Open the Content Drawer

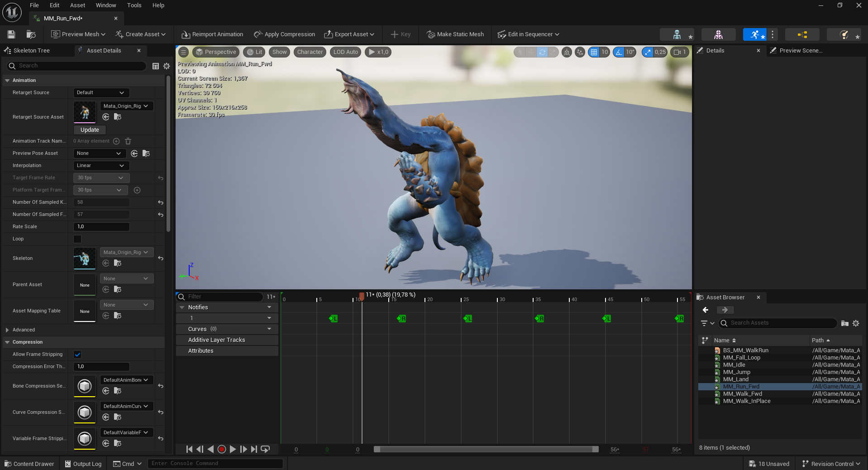(x=29, y=464)
